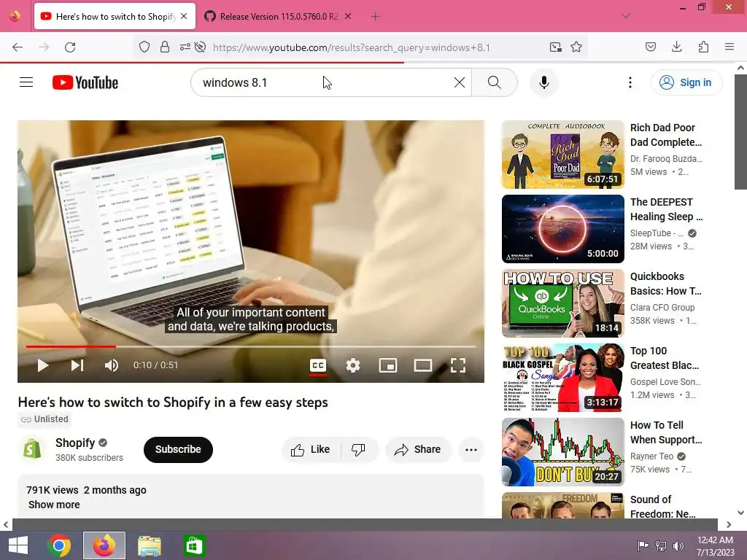
Task: Open site permissions icon in address bar
Action: coord(185,47)
